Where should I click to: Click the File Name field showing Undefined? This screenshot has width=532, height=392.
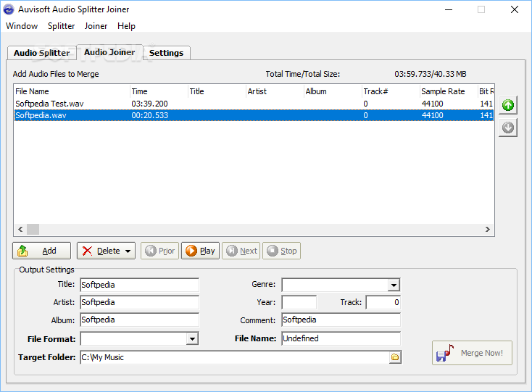click(341, 338)
